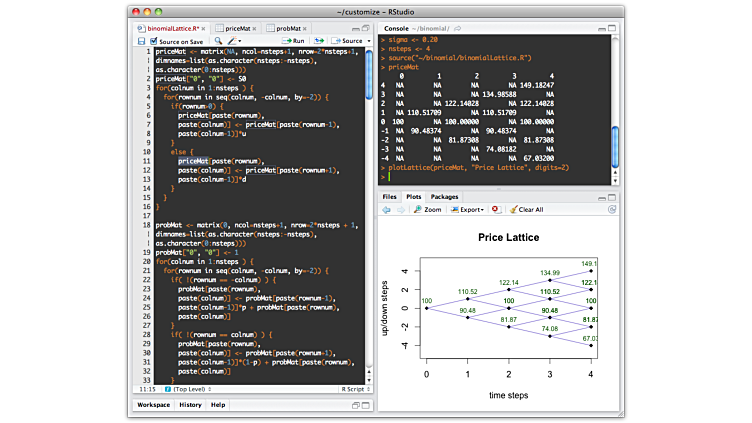Go to next plot with forward arrow

tap(400, 210)
